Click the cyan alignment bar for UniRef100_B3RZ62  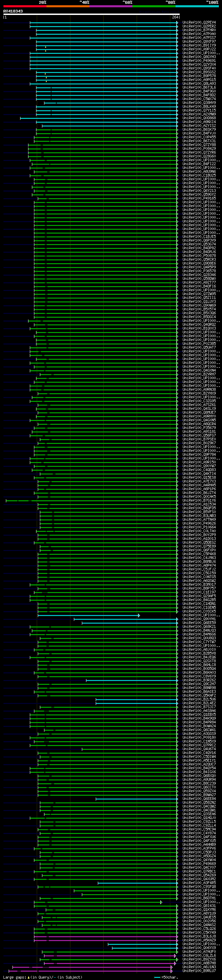pos(132,680)
